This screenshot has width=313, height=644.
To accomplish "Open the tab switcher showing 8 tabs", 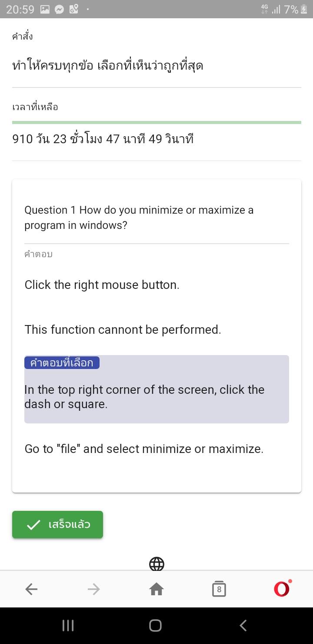I will click(x=219, y=589).
